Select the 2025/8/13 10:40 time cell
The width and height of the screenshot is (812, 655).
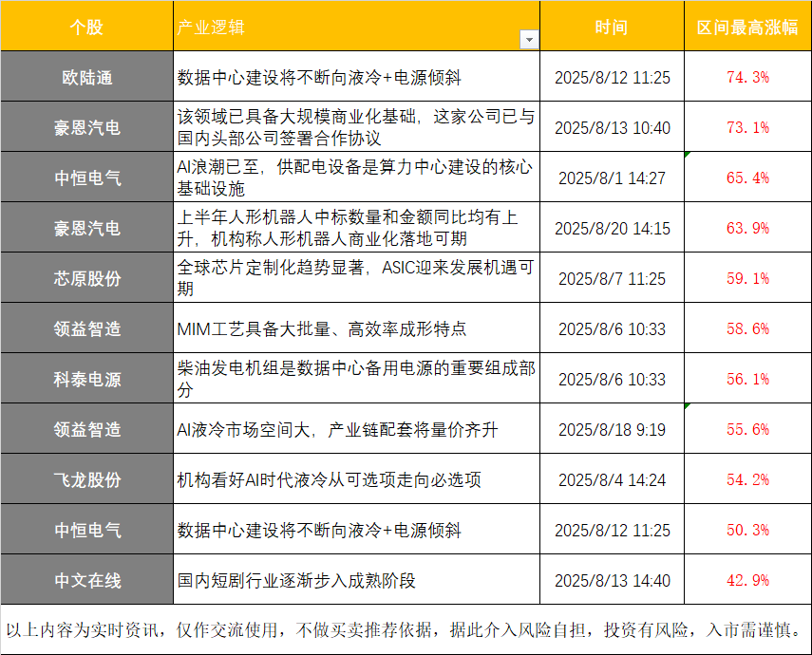coord(612,126)
